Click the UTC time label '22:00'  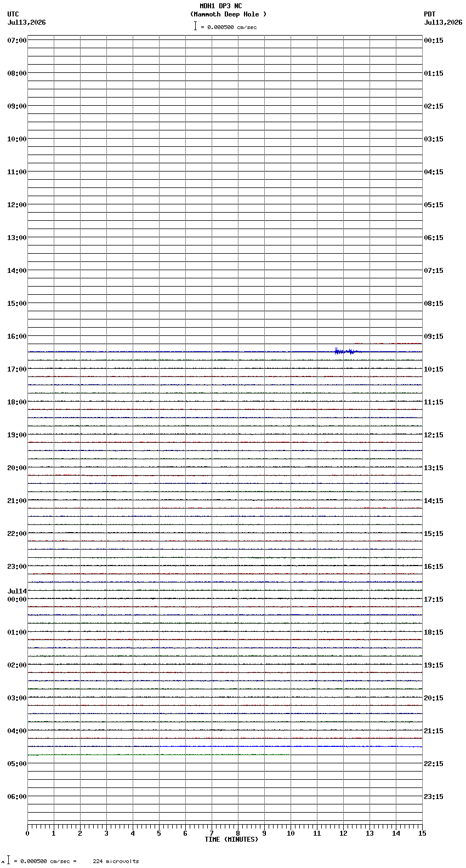point(17,534)
